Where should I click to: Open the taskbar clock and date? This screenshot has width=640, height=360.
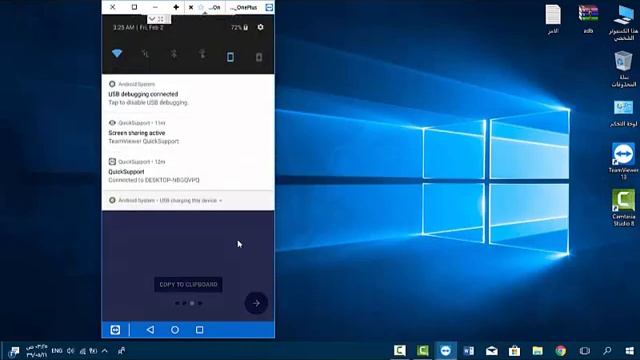[36, 351]
